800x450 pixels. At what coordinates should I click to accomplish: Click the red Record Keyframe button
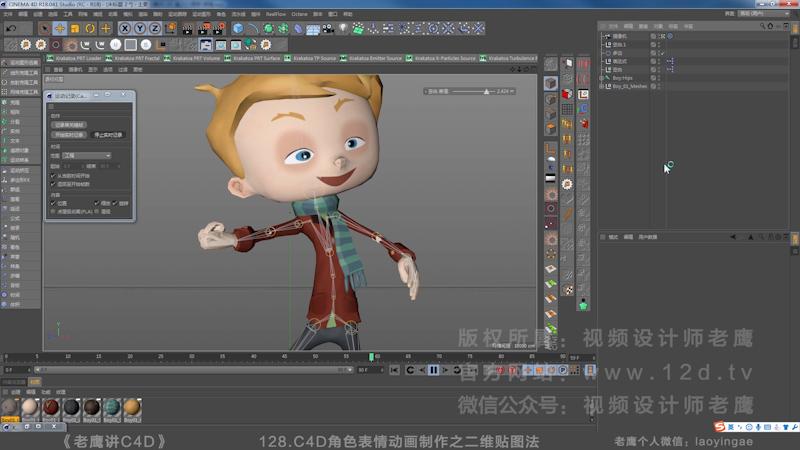pos(501,370)
